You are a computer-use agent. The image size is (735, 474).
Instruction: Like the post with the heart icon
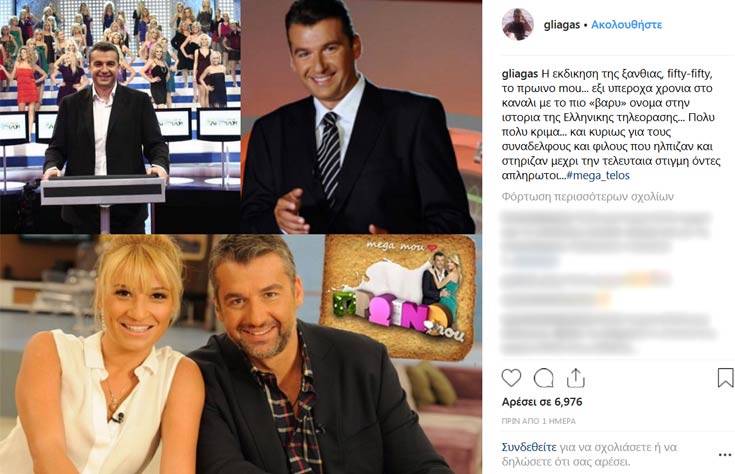(511, 378)
